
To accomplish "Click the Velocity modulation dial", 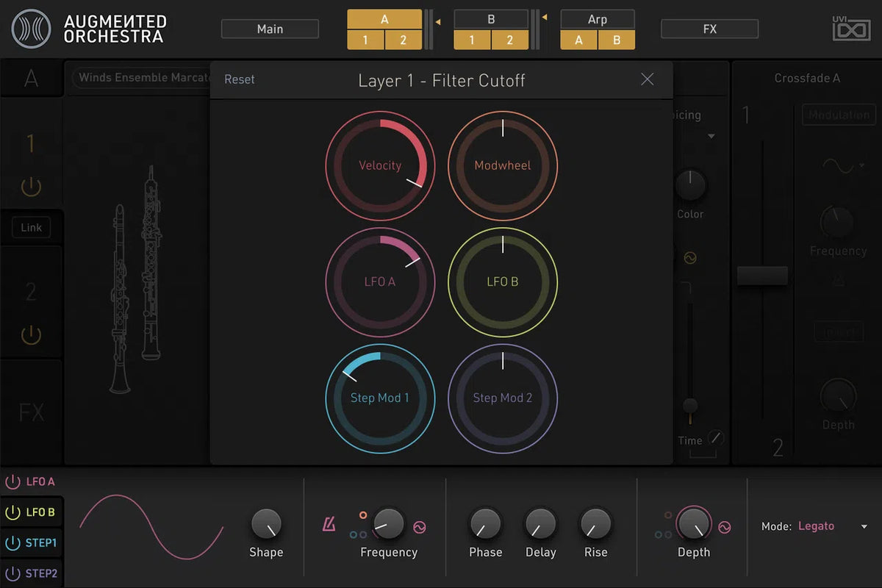I will [x=380, y=165].
